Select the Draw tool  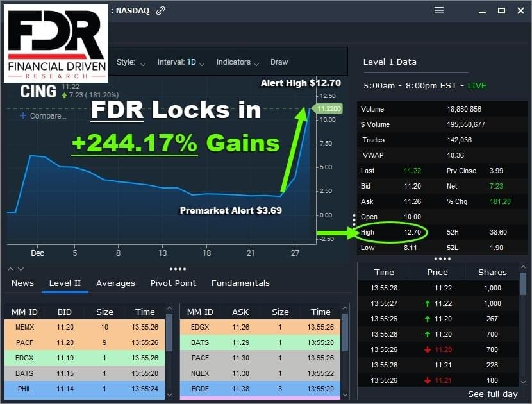pos(279,62)
